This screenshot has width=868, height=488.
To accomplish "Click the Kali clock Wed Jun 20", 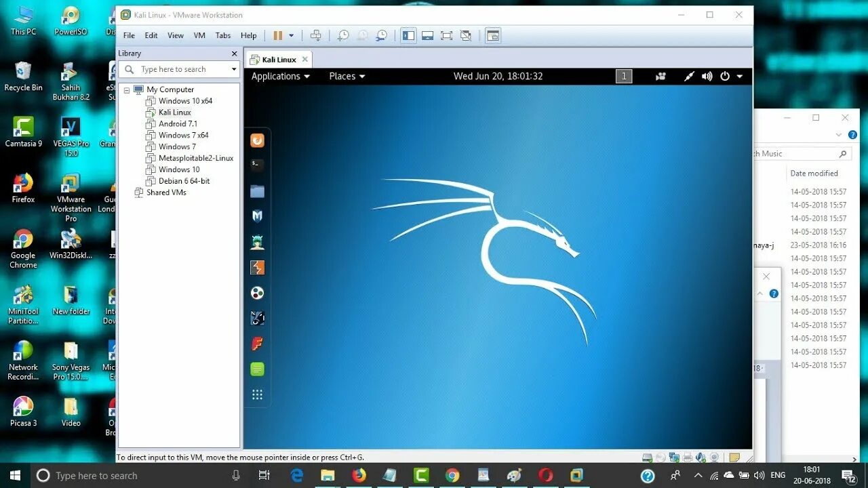I will click(498, 77).
